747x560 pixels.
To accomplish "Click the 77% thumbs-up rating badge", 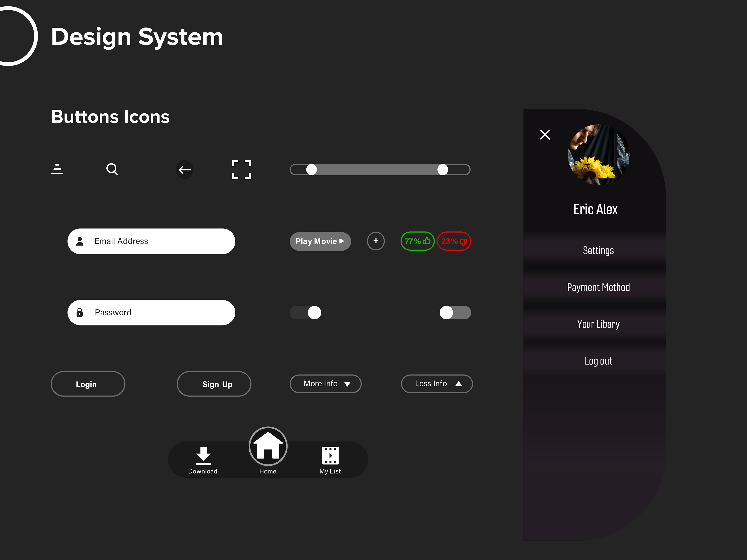I will (417, 241).
